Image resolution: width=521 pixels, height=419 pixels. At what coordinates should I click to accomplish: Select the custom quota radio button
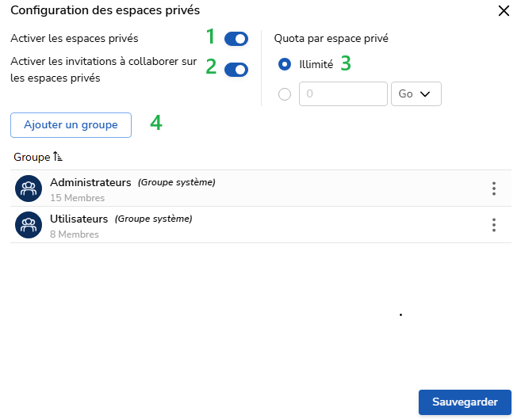coord(284,94)
